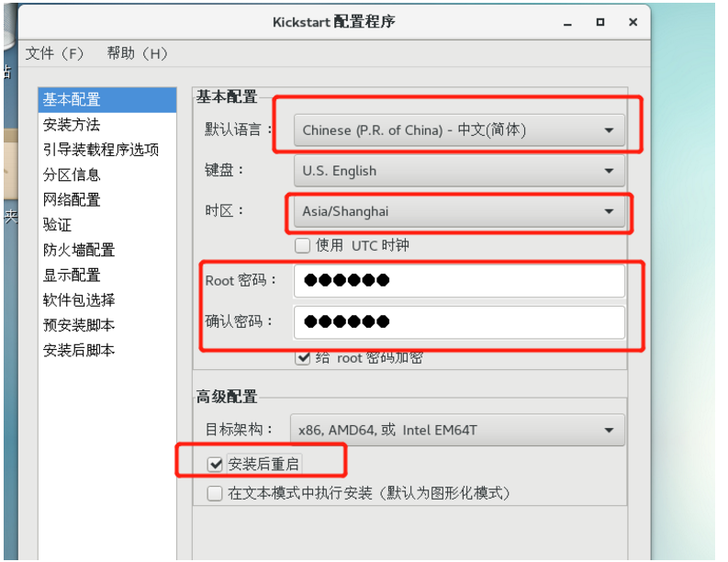The height and width of the screenshot is (562, 728).
Task: Select 安装后脚本 in the sidebar
Action: click(107, 350)
